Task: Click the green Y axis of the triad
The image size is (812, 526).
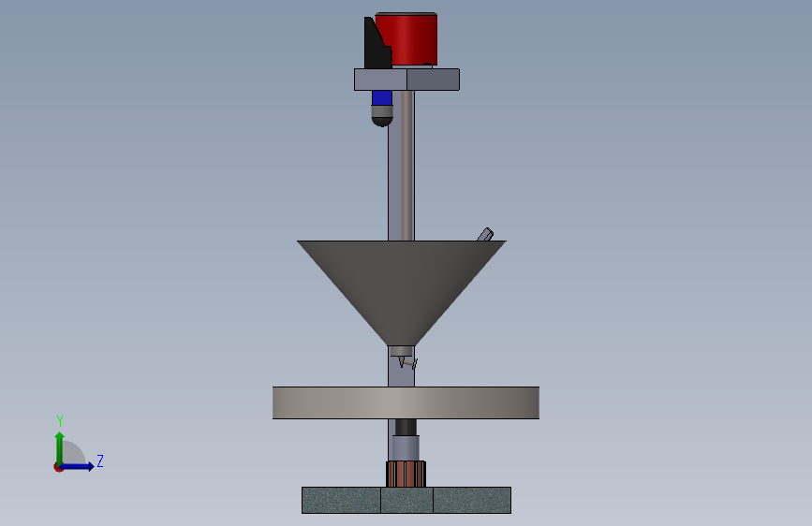Action: 60,448
